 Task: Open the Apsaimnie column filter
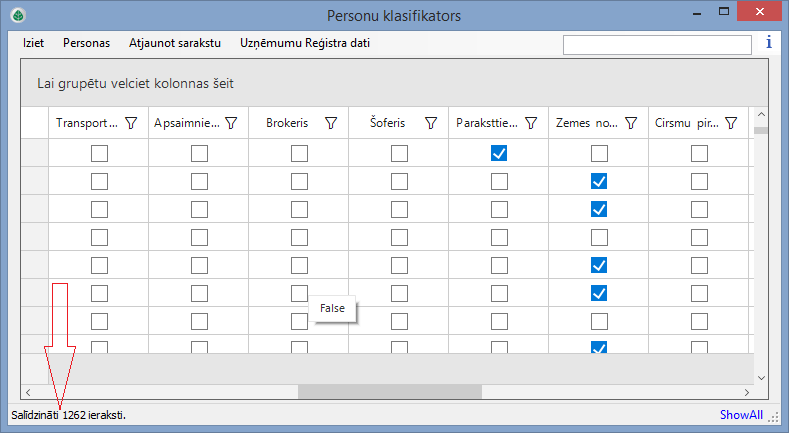[x=231, y=123]
